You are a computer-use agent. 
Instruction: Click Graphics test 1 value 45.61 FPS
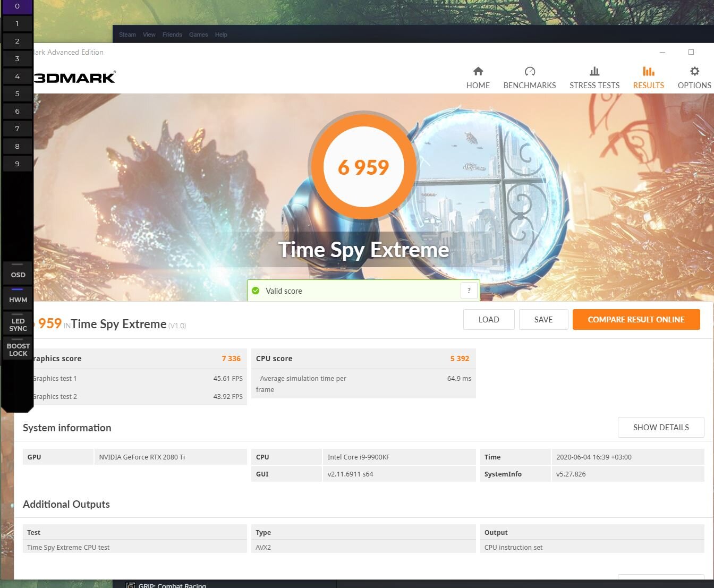pos(228,379)
